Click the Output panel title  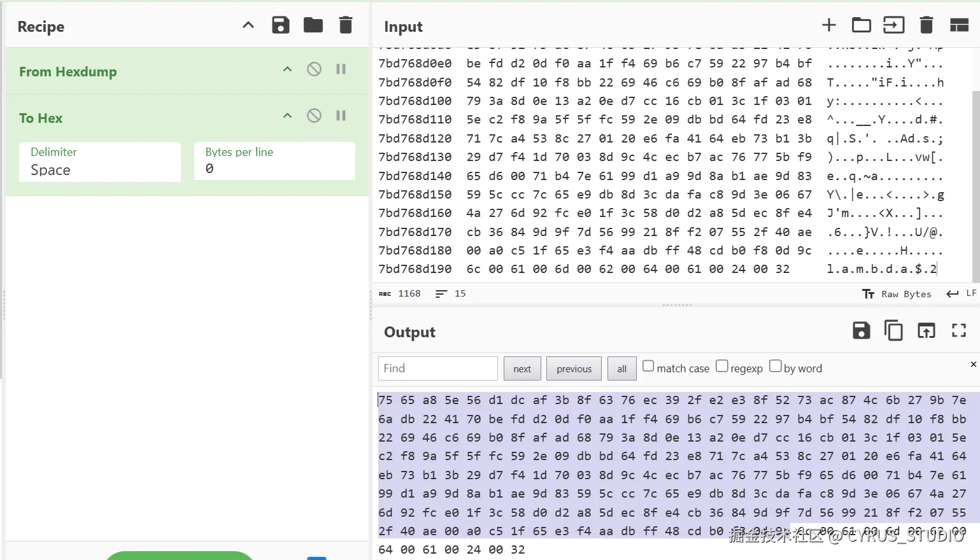coord(409,332)
